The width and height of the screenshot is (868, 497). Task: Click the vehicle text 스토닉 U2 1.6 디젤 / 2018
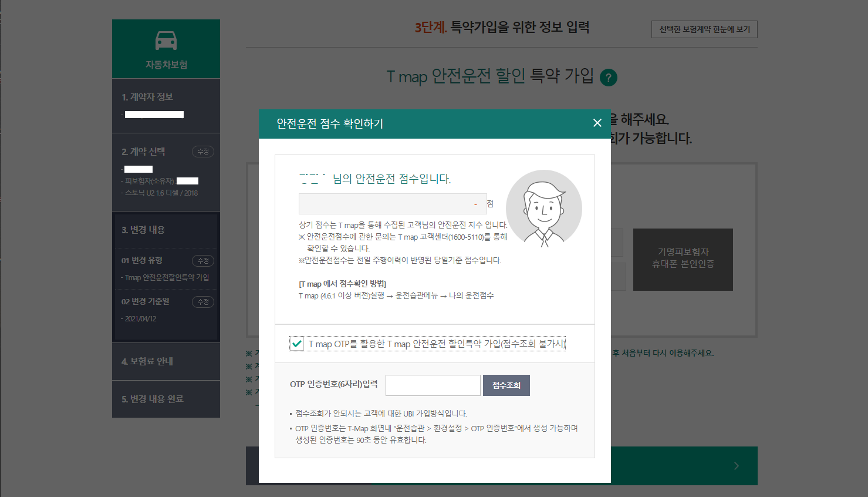[x=161, y=193]
